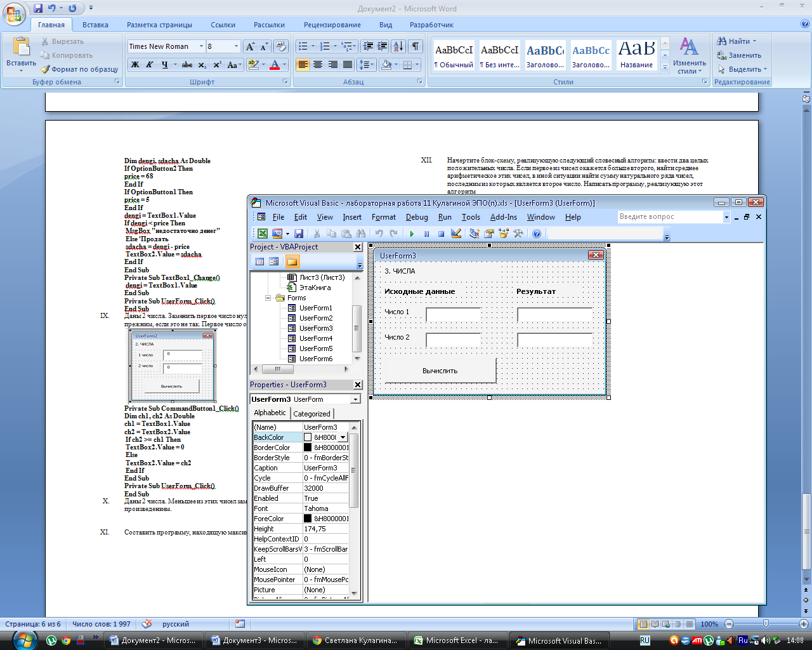Select UserForm5 in the project tree
The width and height of the screenshot is (812, 650).
tap(315, 348)
